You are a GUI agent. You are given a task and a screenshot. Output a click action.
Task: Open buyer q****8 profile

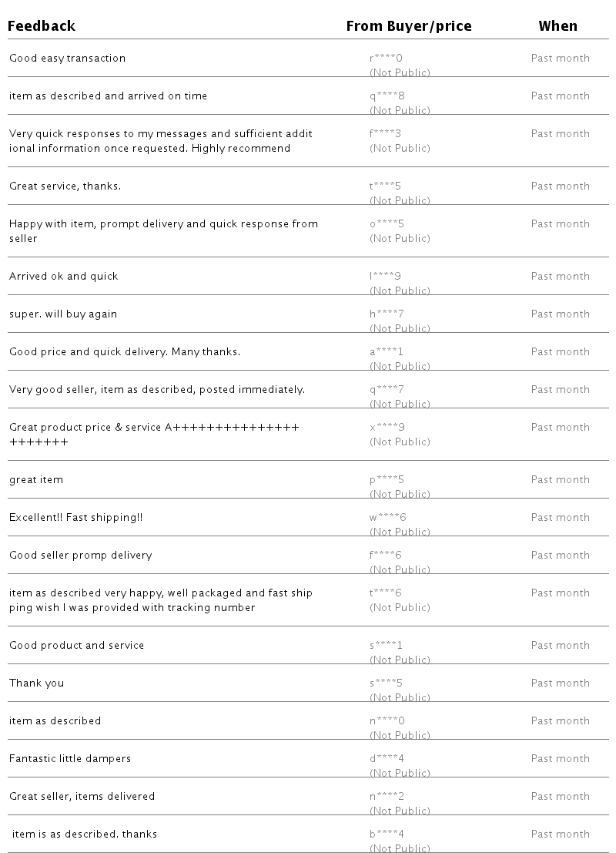click(x=387, y=96)
